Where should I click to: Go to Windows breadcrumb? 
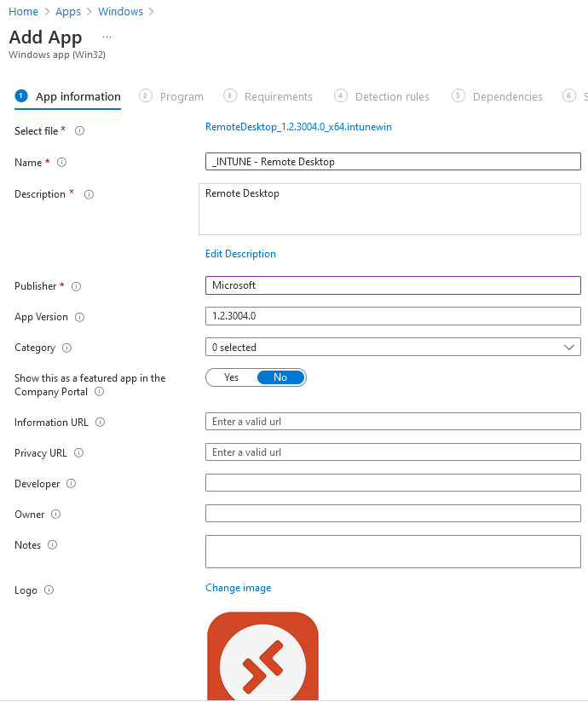pos(120,12)
